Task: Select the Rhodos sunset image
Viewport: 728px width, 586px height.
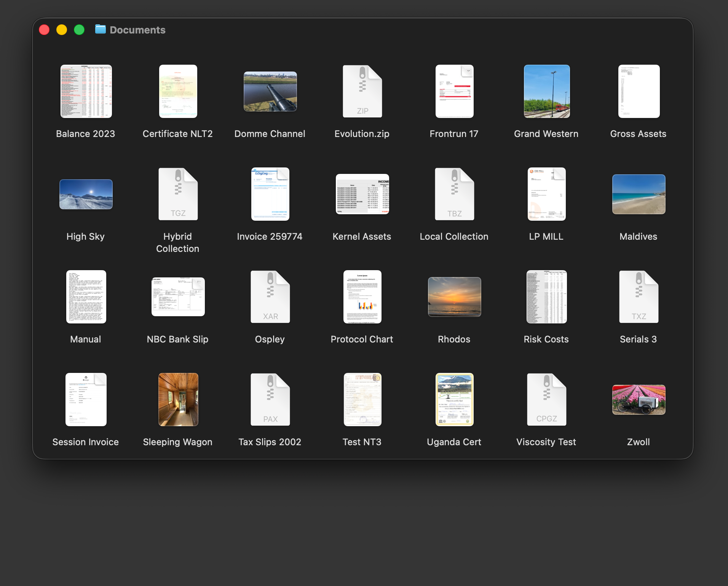Action: click(x=454, y=297)
